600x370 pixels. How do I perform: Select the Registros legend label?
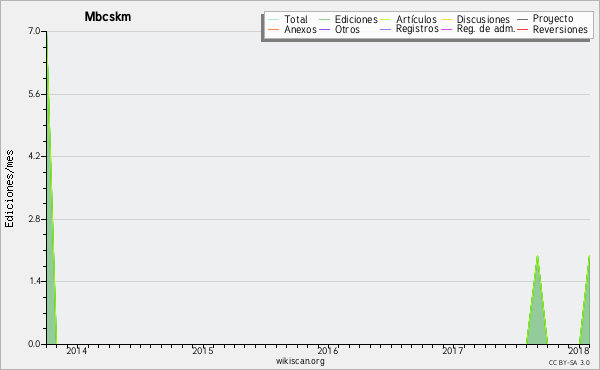pyautogui.click(x=417, y=29)
